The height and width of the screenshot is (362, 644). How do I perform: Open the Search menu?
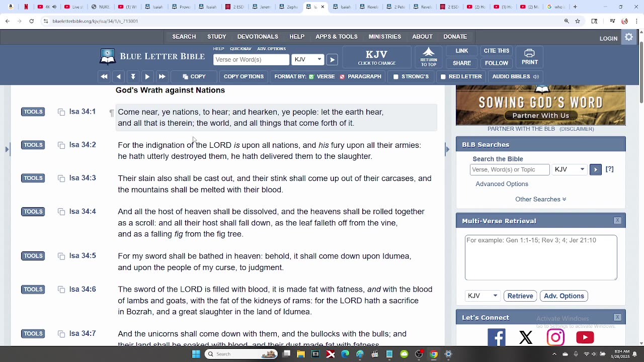184,37
